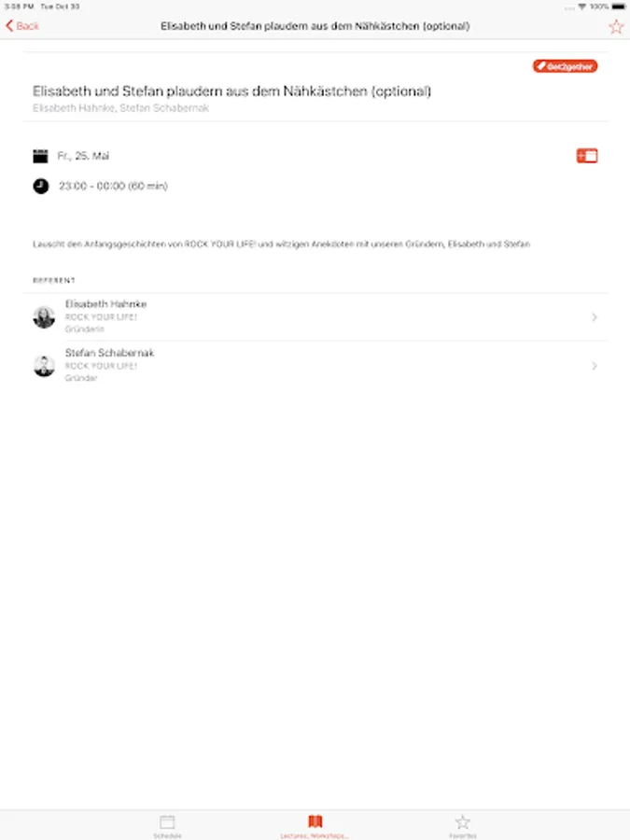Tap the red tag badge above the session title
Image resolution: width=630 pixels, height=840 pixels.
pyautogui.click(x=566, y=66)
